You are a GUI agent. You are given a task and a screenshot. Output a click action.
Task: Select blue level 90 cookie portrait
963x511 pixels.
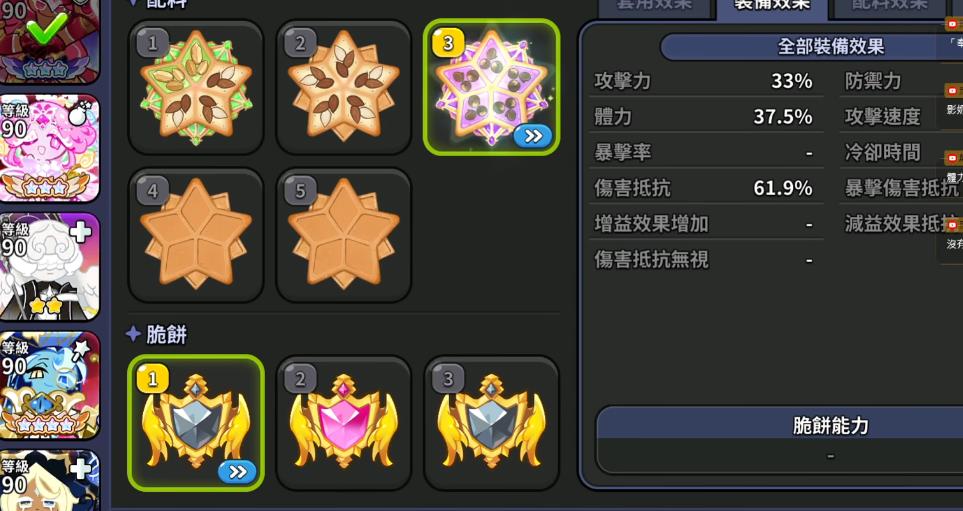coord(49,385)
